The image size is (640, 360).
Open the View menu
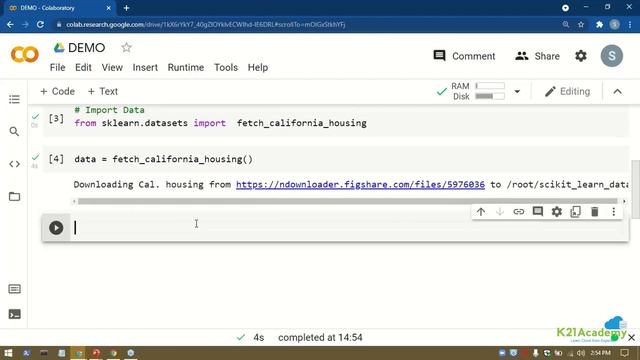112,67
